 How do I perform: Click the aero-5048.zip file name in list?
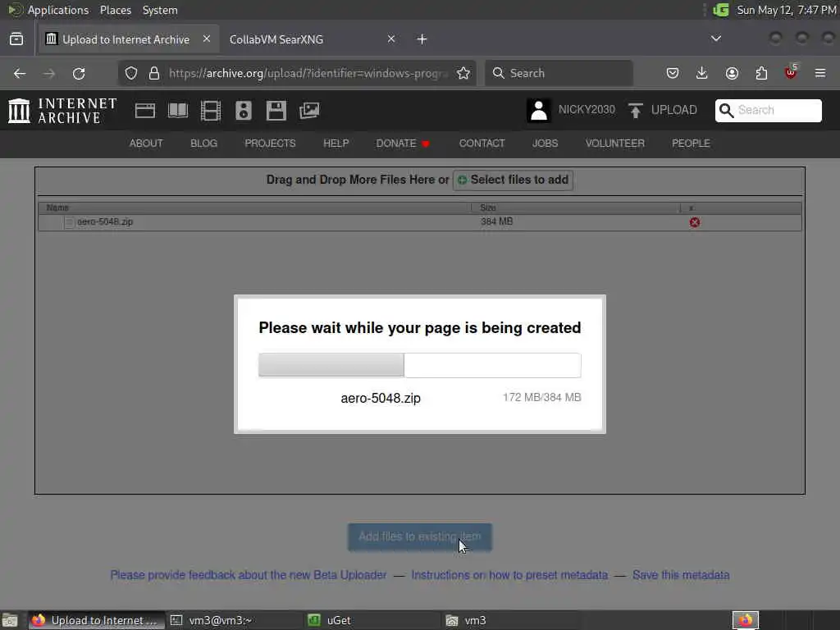(105, 221)
